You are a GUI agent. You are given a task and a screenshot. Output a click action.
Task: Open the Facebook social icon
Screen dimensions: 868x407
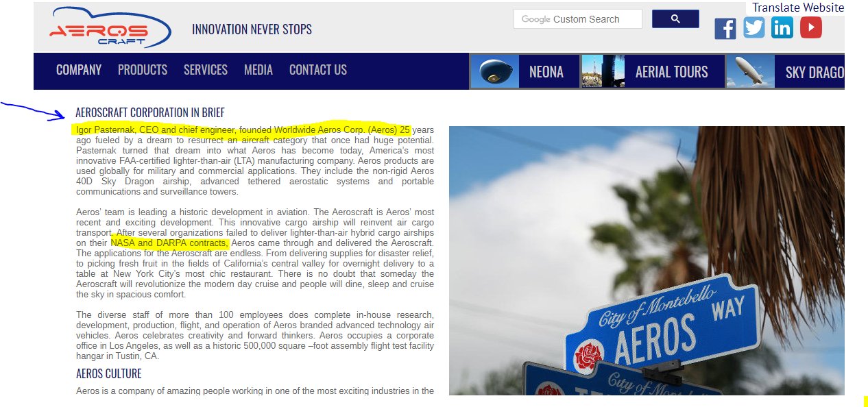click(725, 28)
